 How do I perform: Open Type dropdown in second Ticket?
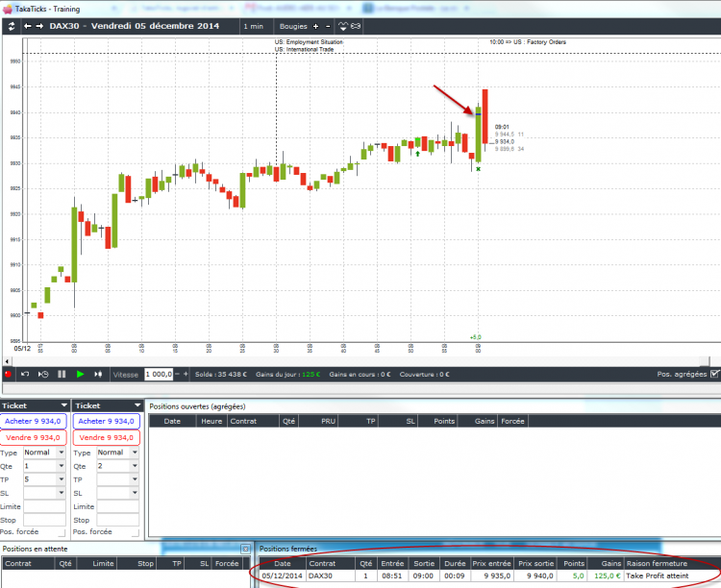click(135, 453)
